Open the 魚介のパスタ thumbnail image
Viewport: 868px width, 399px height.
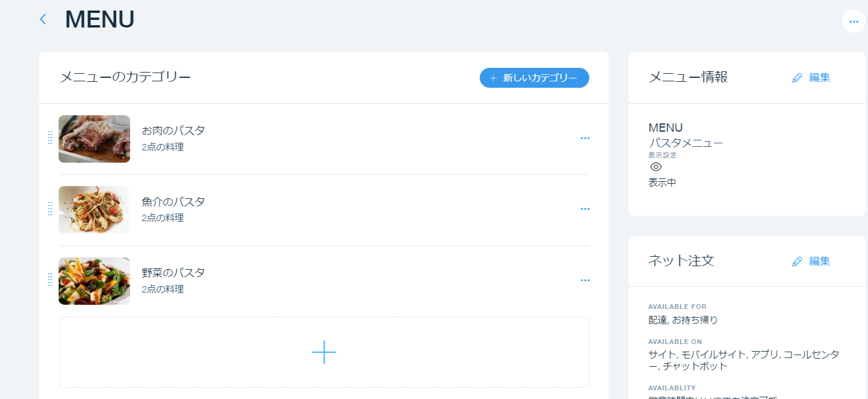point(94,209)
